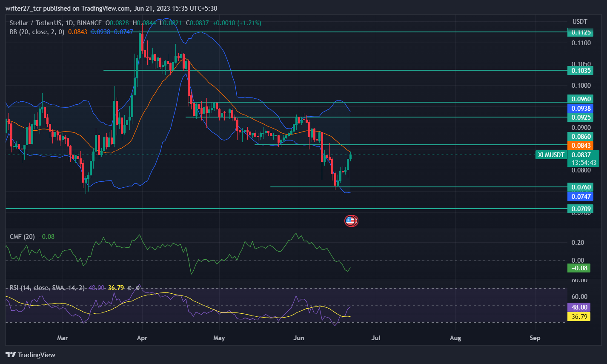
Task: Click the Mar date on time axis
Action: coord(63,338)
